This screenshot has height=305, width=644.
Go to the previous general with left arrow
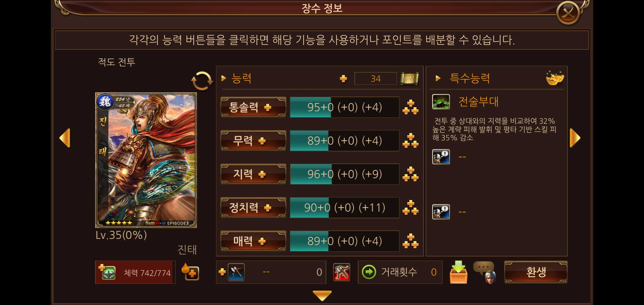[65, 138]
